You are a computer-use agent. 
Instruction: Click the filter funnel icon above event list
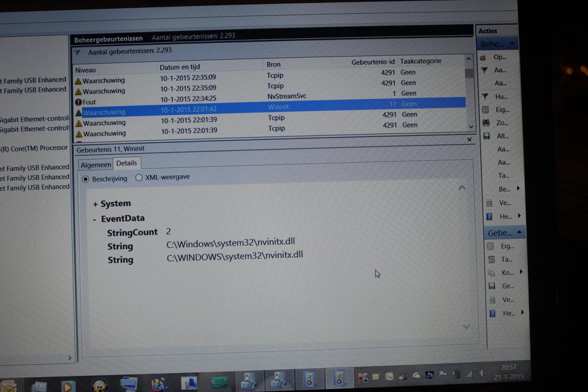[x=77, y=52]
